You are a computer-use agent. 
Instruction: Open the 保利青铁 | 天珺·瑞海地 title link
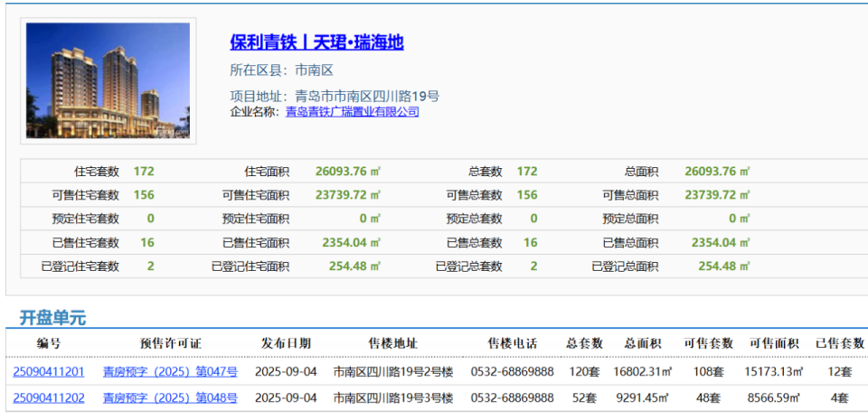point(316,42)
